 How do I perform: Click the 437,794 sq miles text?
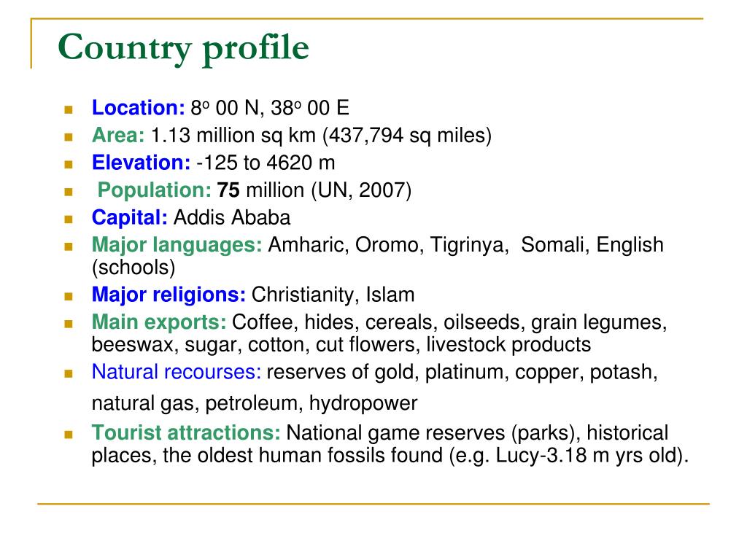pyautogui.click(x=407, y=136)
